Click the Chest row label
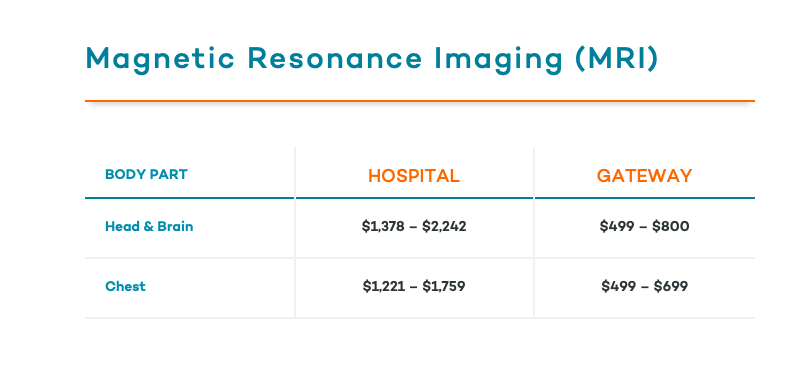The height and width of the screenshot is (377, 803). (x=125, y=286)
